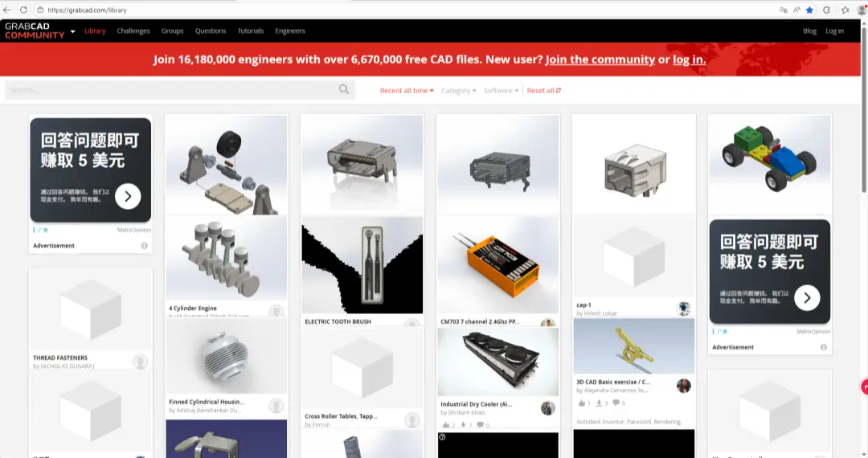Click like icon under Industrial Dry Cooler

pyautogui.click(x=446, y=425)
